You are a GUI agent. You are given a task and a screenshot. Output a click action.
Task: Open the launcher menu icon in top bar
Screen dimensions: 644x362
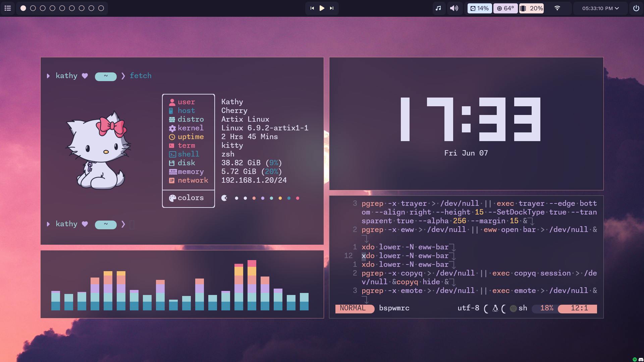8,8
